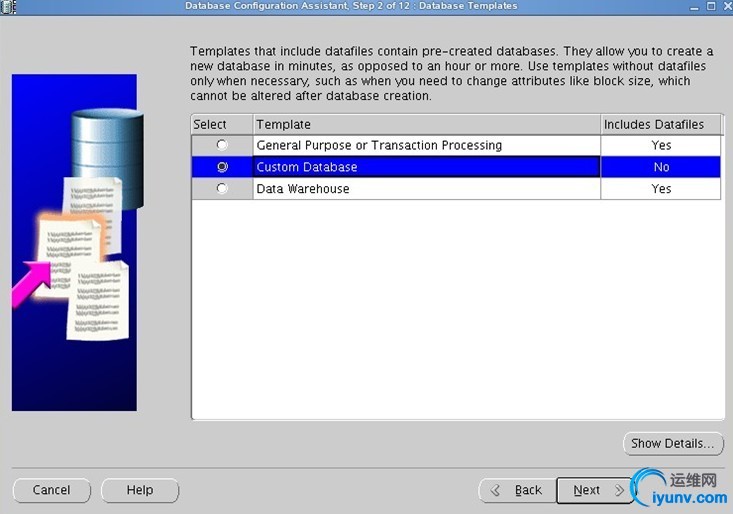Close the Database Configuration Assistant window
Viewport: 733px width, 514px height.
727,6
